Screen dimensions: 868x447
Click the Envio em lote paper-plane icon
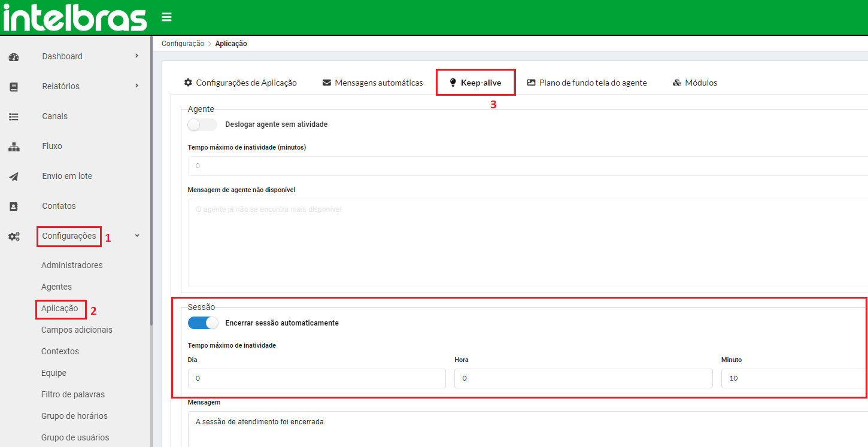(14, 177)
